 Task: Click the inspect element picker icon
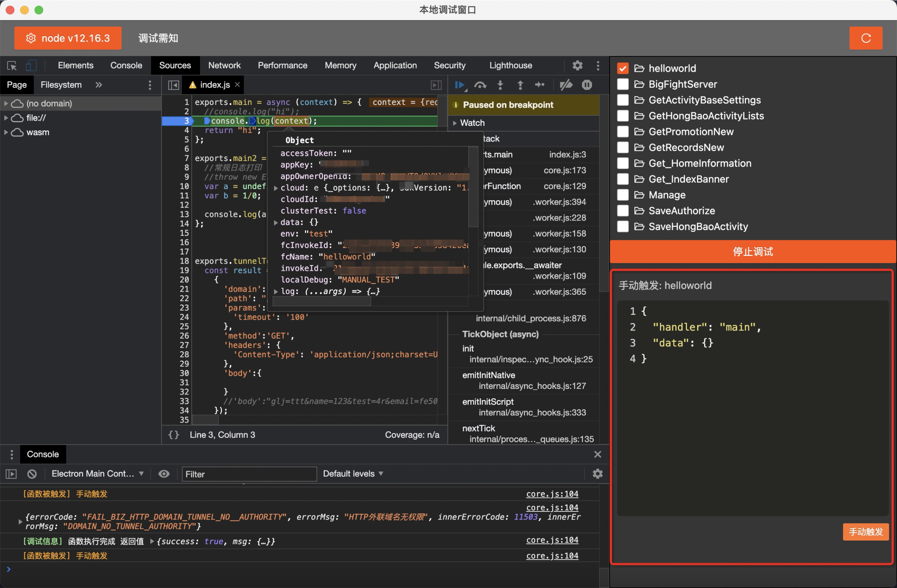[x=12, y=65]
